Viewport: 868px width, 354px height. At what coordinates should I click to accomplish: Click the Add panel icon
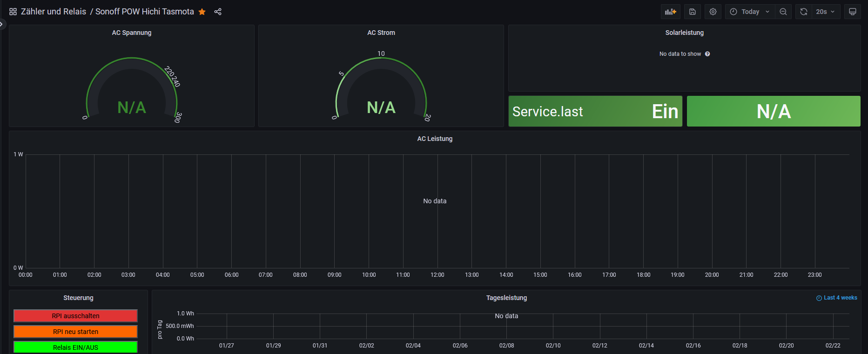click(x=670, y=12)
